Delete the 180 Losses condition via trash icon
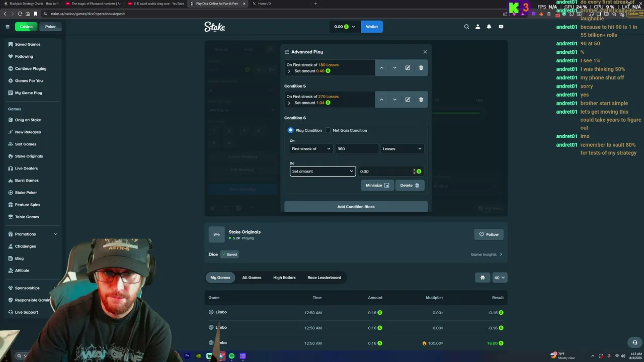Viewport: 644px width, 362px height. tap(421, 68)
